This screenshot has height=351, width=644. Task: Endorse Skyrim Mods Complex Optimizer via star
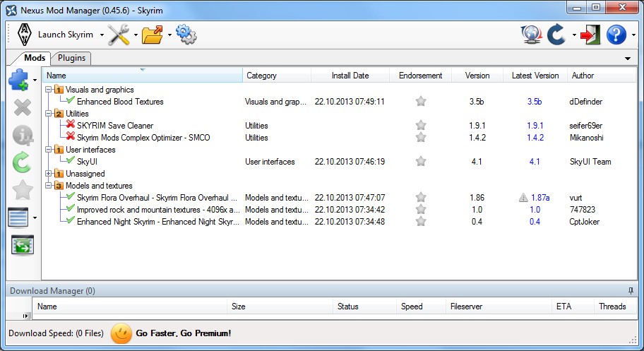421,137
